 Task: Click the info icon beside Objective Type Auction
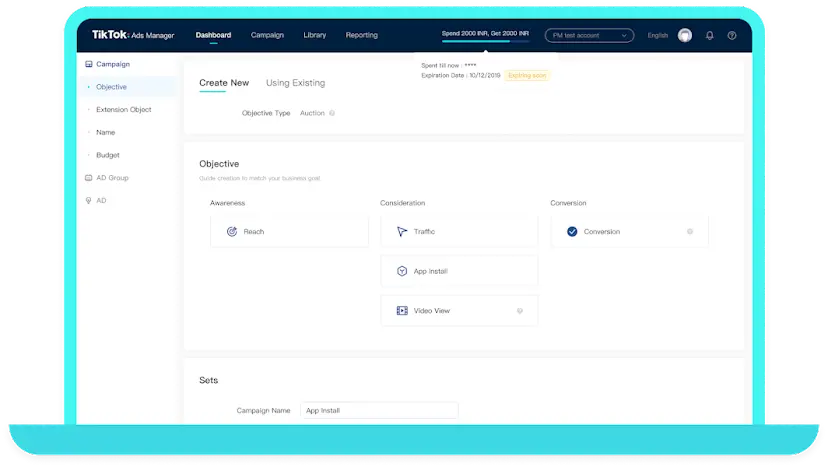point(332,113)
